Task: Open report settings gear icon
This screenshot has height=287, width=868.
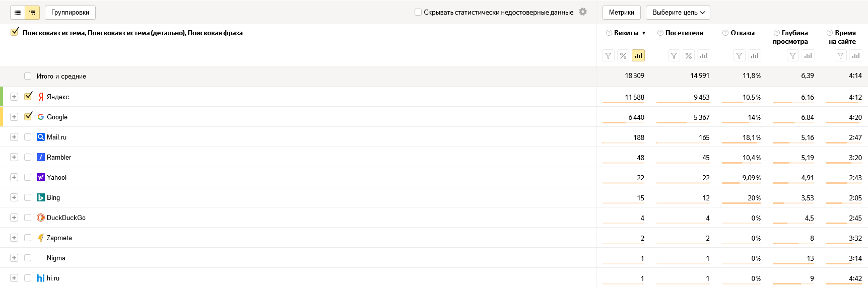Action: [583, 12]
